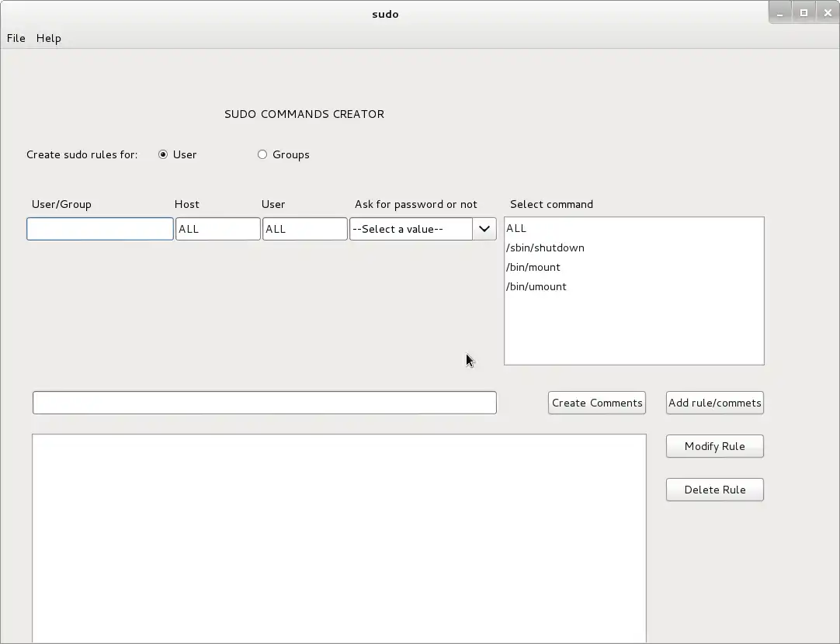Viewport: 840px width, 644px height.
Task: Maximize the sudo window
Action: coord(804,12)
